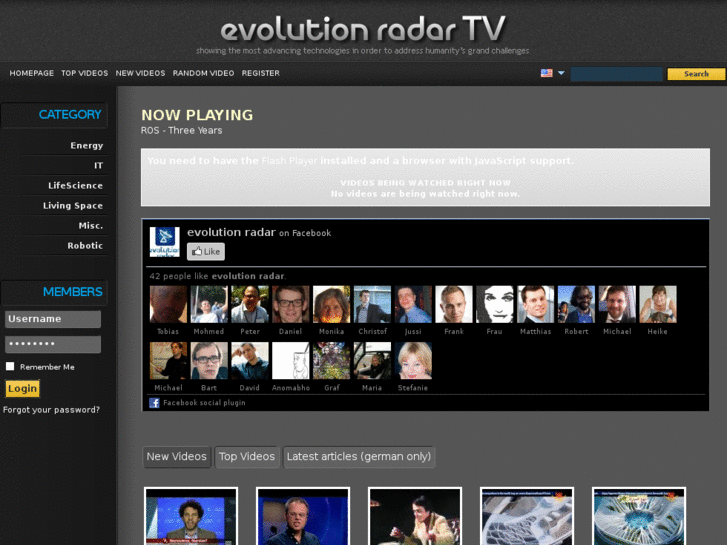Open Frank's profile picture
The image size is (727, 545).
pos(454,304)
